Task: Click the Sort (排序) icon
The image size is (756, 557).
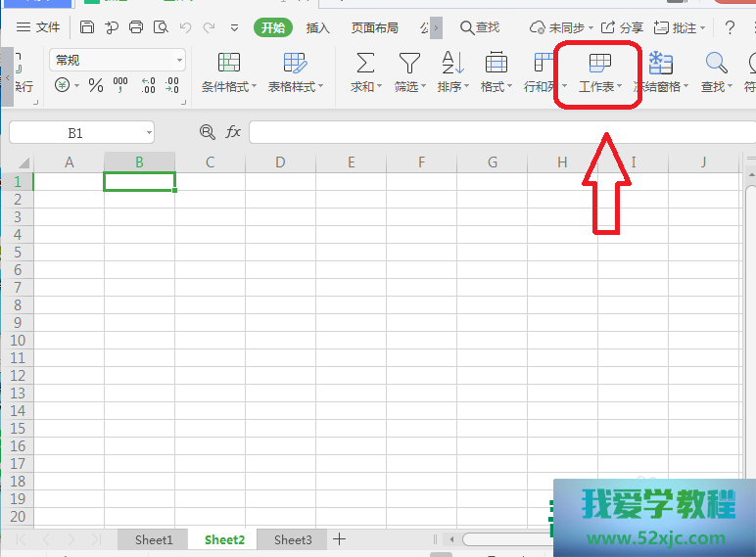Action: pos(451,65)
